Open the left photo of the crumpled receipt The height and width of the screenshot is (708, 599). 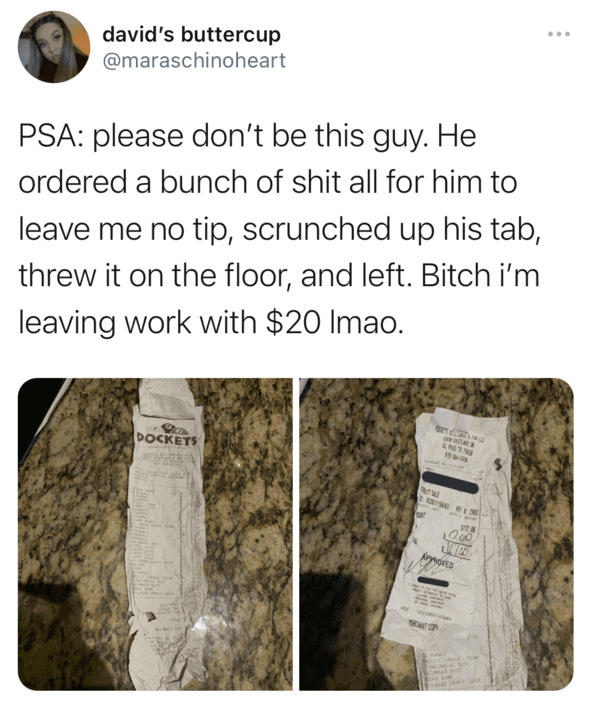pos(155,534)
